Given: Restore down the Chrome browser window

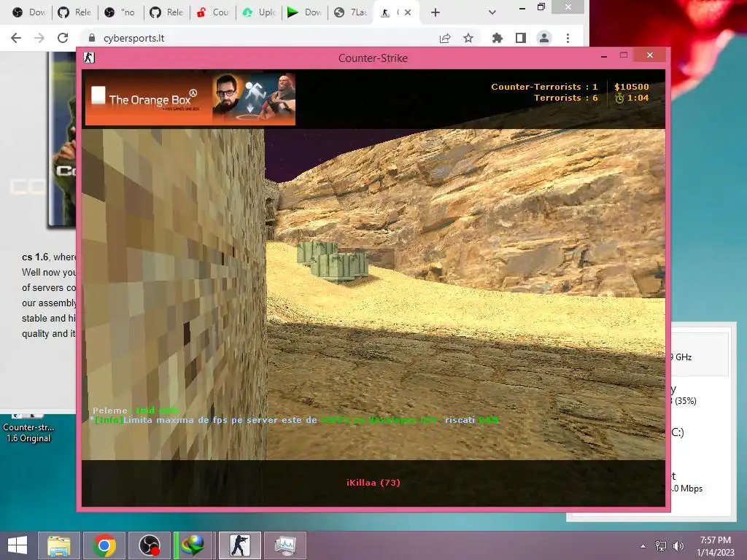Looking at the screenshot, I should pyautogui.click(x=541, y=7).
